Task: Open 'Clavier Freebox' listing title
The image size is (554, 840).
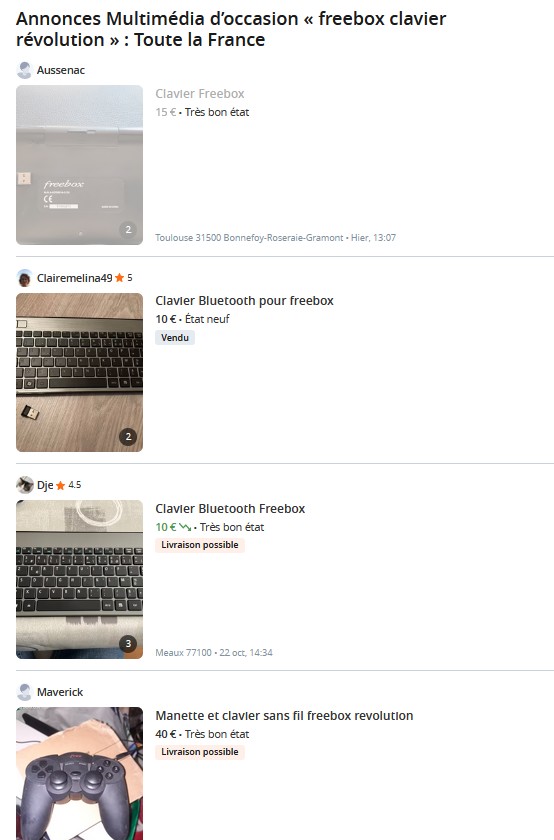Action: pyautogui.click(x=200, y=94)
